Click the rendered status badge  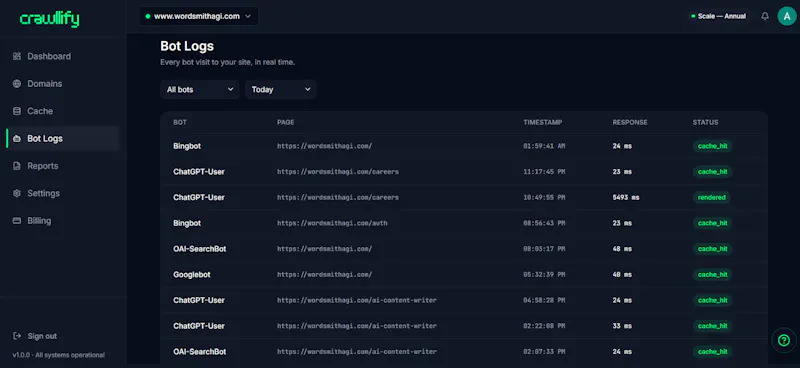712,198
